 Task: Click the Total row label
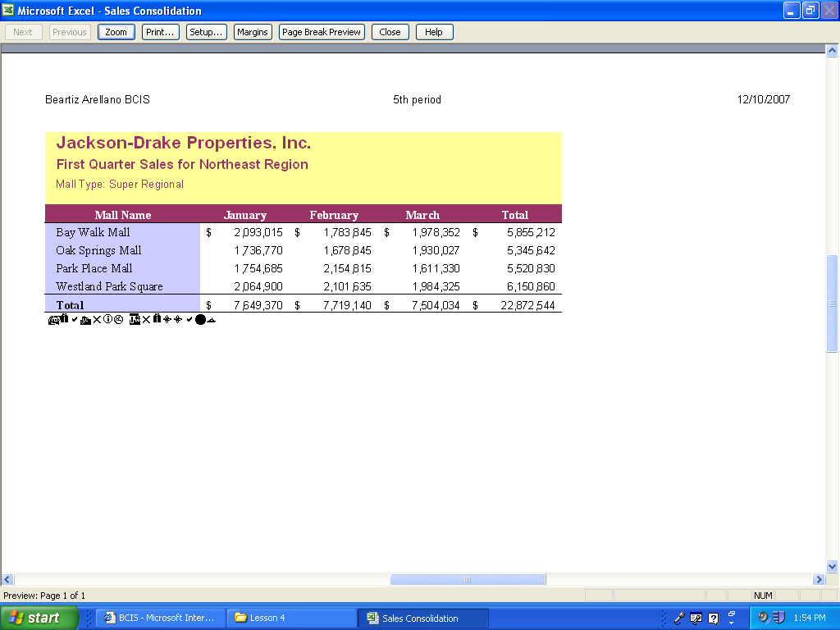pyautogui.click(x=70, y=305)
